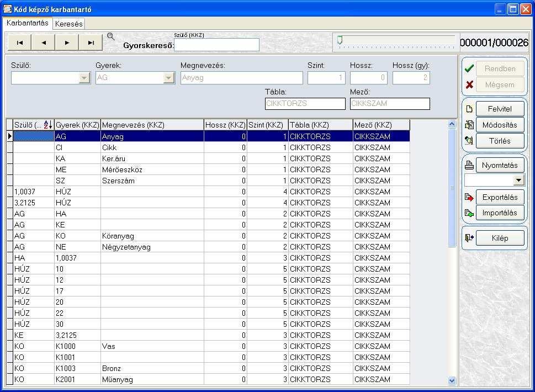
Task: Click the Szint (KKZ) column header
Action: point(267,125)
